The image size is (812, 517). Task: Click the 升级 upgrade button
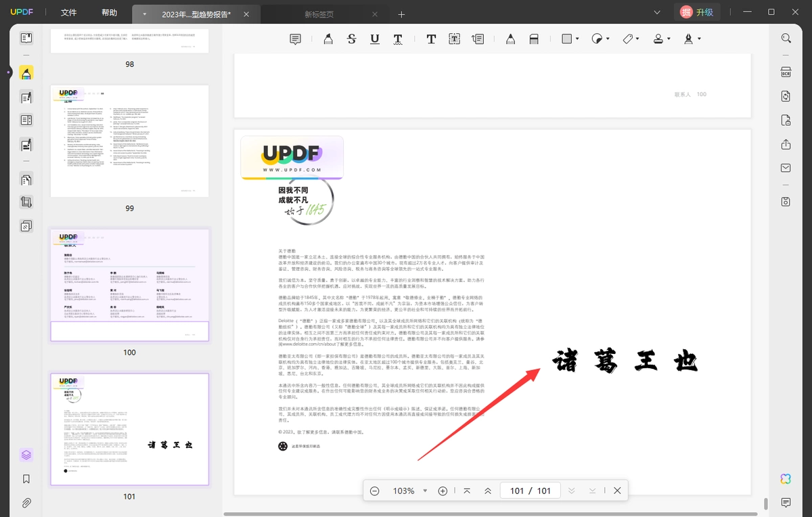696,12
